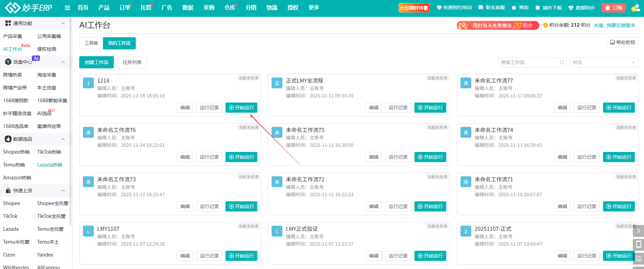This screenshot has width=644, height=269.
Task: Click the 订购 button in header
Action: pos(614,8)
